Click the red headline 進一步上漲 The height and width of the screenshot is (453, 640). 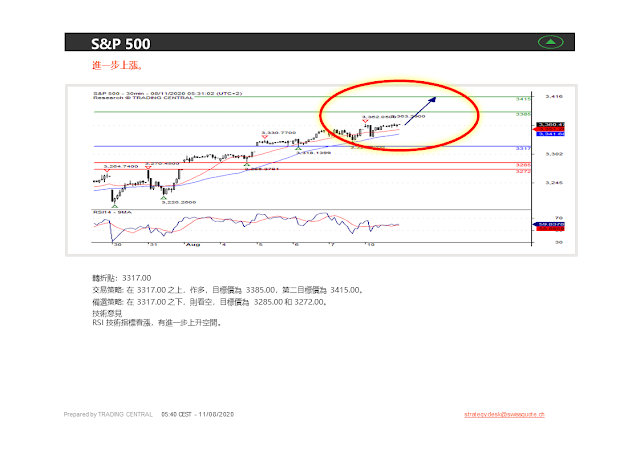point(117,65)
